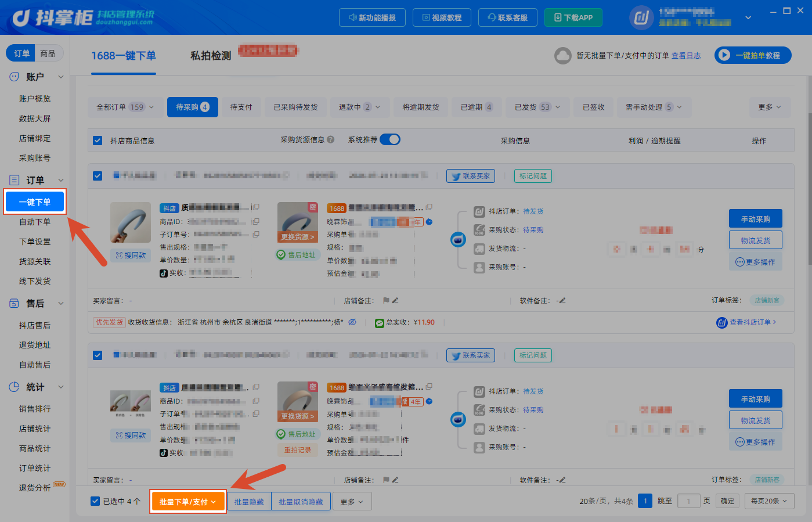Copy the 1688 source title in first order
812x522 pixels.
tap(429, 207)
